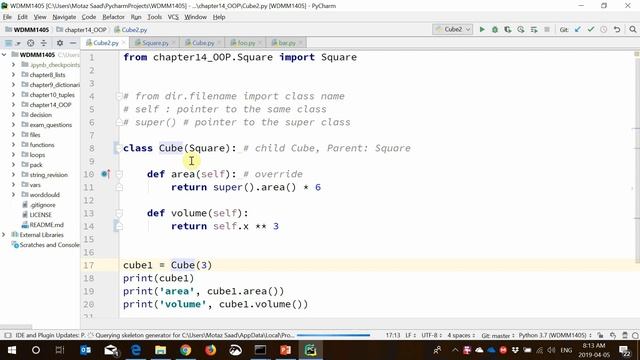Open Firefox from the taskbar
This screenshot has height=360, width=640.
tap(211, 350)
